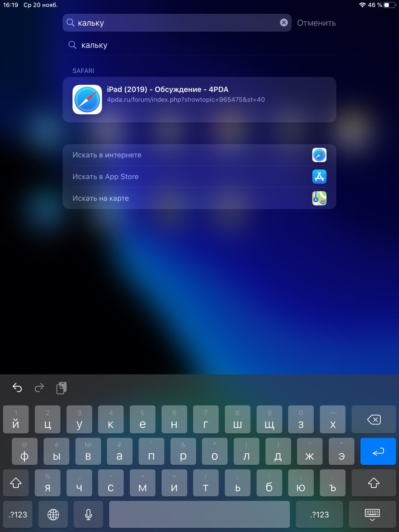This screenshot has height=532, width=399.
Task: Tap the Maps icon
Action: tap(319, 198)
